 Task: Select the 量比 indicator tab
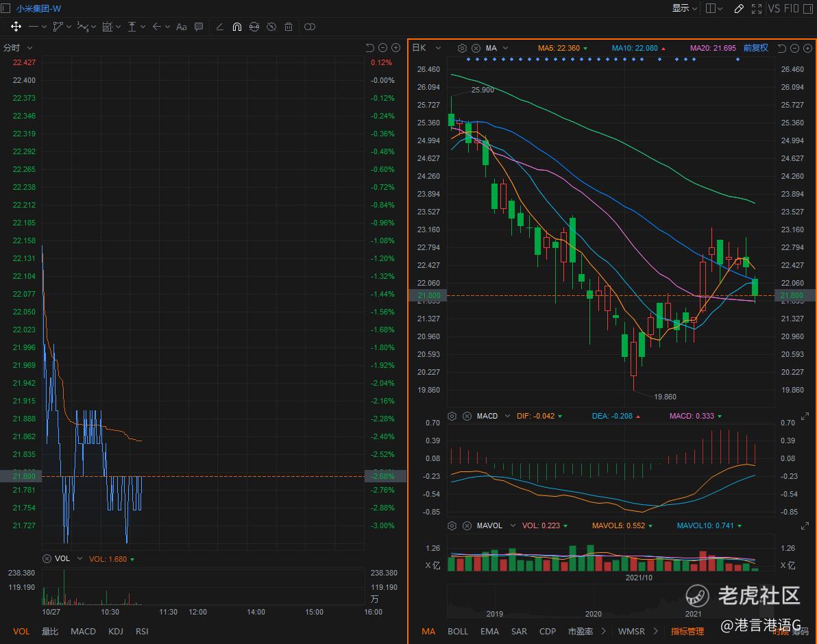pos(50,631)
